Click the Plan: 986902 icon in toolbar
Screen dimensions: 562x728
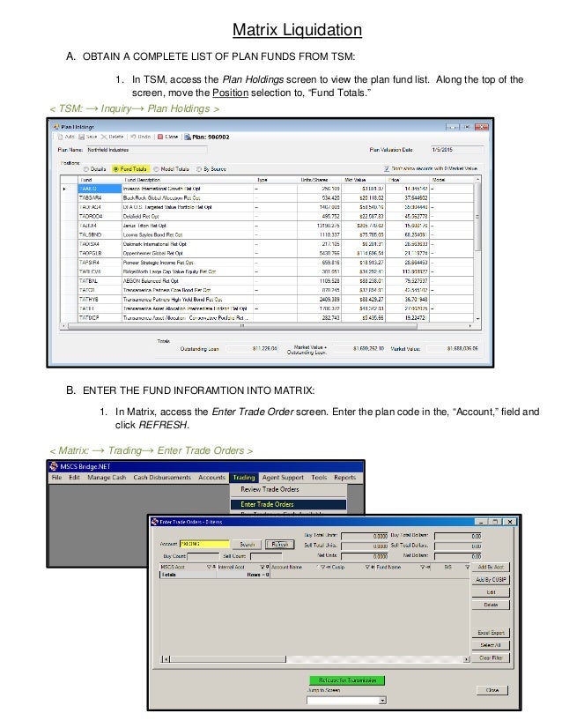click(188, 137)
